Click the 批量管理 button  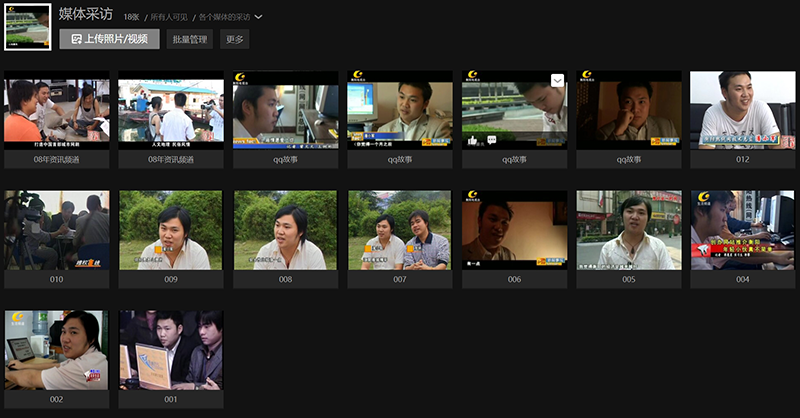(189, 39)
